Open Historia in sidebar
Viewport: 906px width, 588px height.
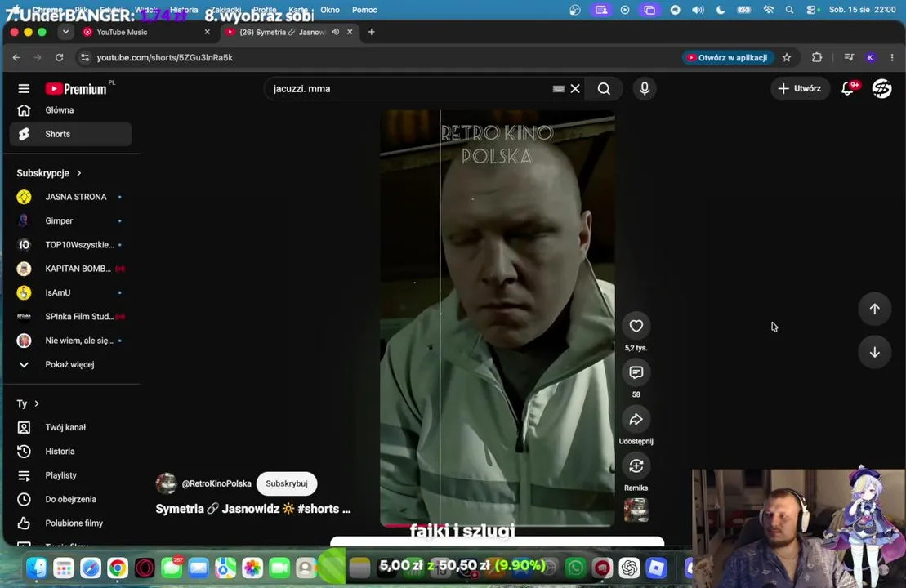(x=70, y=451)
